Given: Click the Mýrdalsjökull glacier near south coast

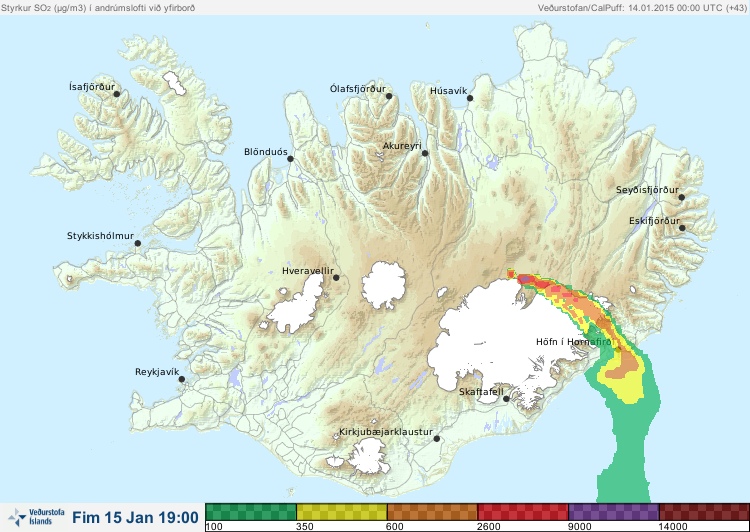Looking at the screenshot, I should (x=367, y=456).
